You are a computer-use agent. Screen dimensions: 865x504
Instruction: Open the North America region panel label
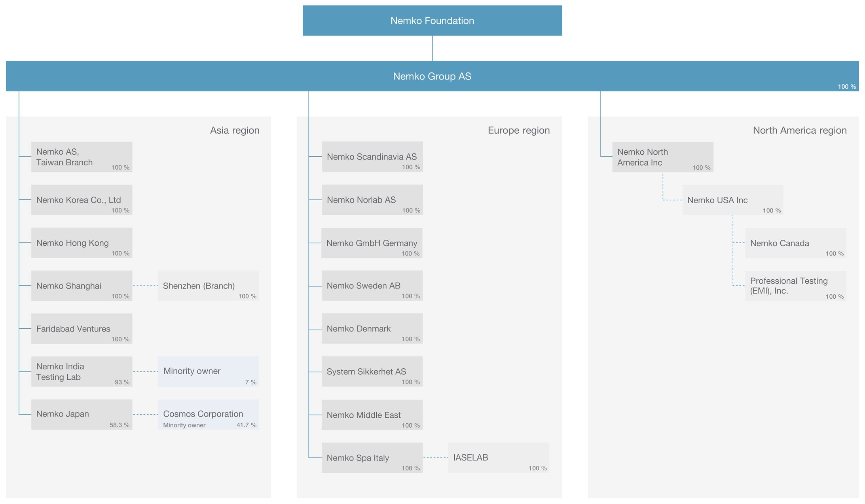coord(799,130)
